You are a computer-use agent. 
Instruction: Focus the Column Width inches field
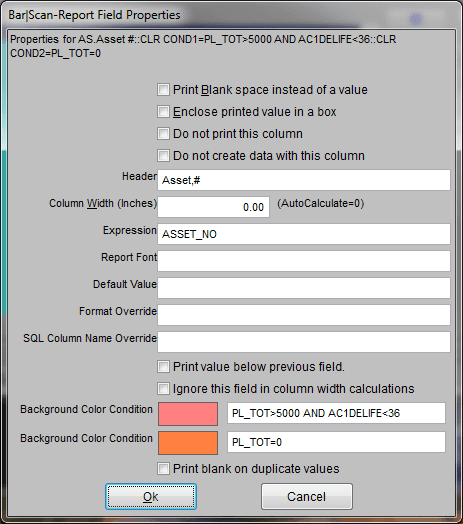coord(214,207)
